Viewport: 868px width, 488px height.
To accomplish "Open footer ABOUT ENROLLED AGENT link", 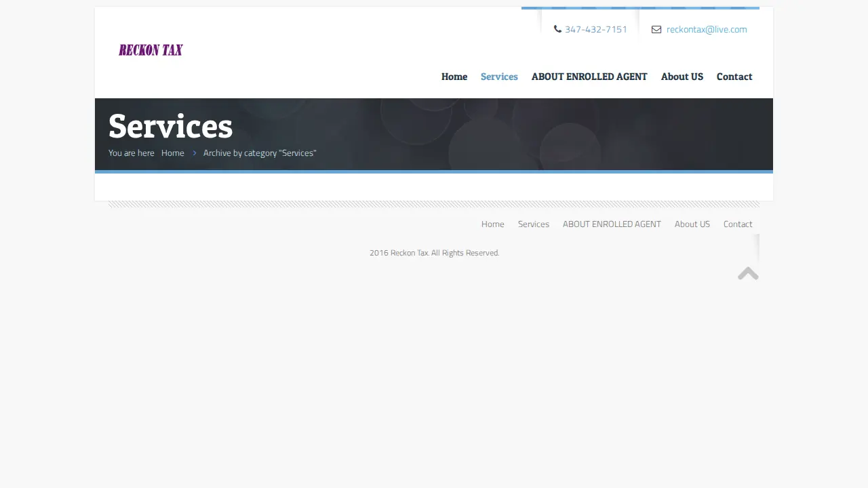I will click(x=612, y=224).
